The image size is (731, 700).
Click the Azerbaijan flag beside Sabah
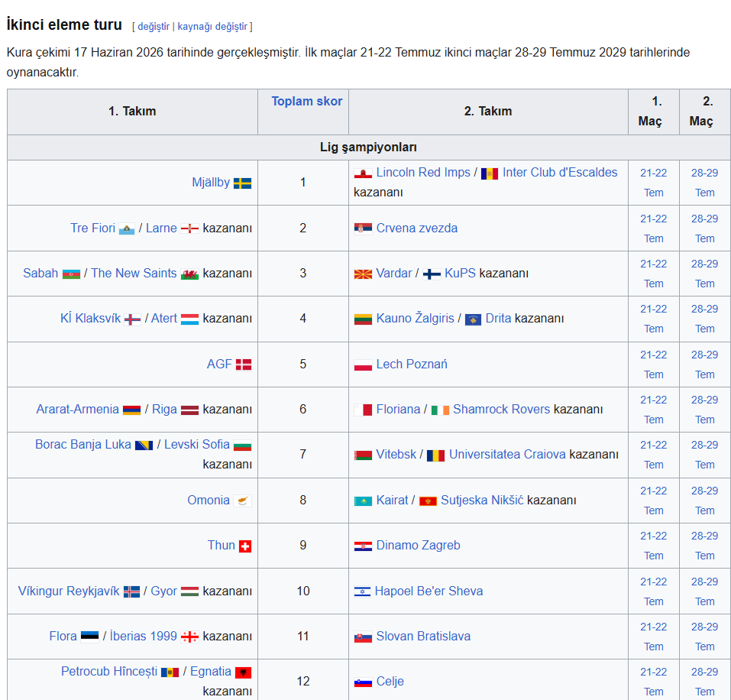71,274
